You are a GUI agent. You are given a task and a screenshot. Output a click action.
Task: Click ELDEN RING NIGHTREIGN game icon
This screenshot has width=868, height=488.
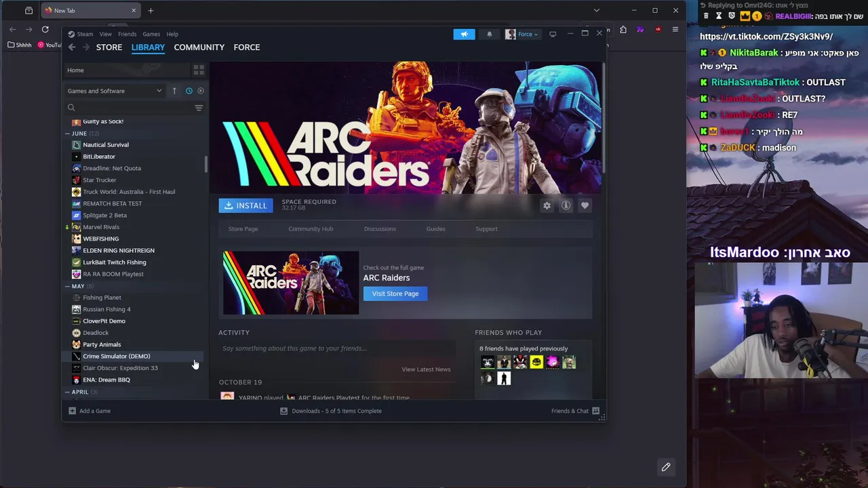(x=76, y=250)
